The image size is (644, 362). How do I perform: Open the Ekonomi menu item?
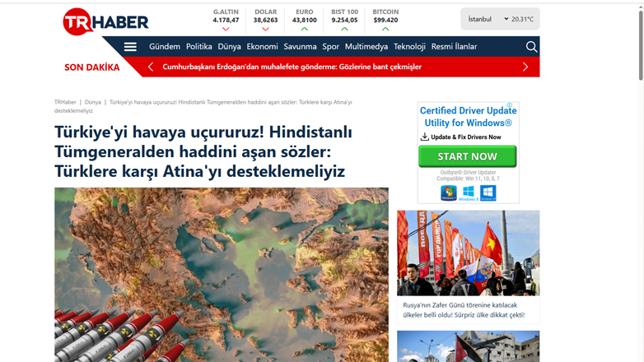click(262, 47)
